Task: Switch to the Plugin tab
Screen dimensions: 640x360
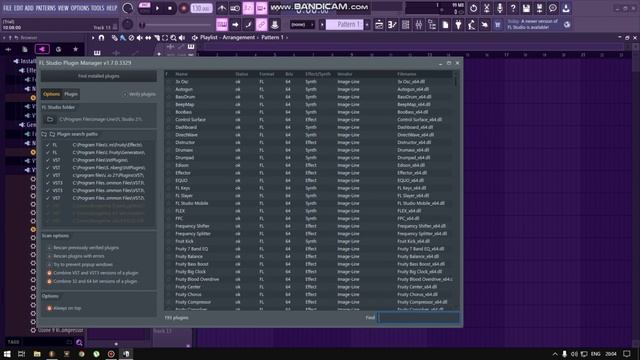Action: (x=71, y=94)
